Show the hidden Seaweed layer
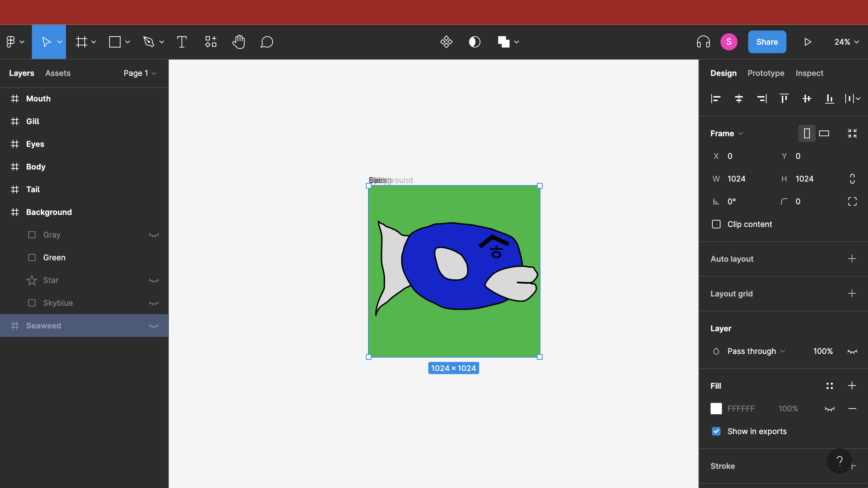 (154, 326)
